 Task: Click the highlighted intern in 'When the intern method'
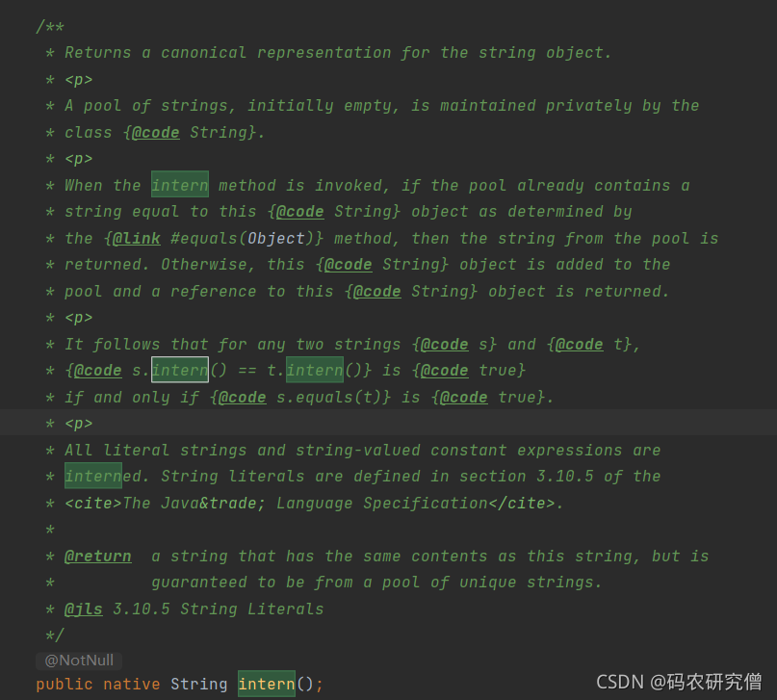pyautogui.click(x=180, y=185)
